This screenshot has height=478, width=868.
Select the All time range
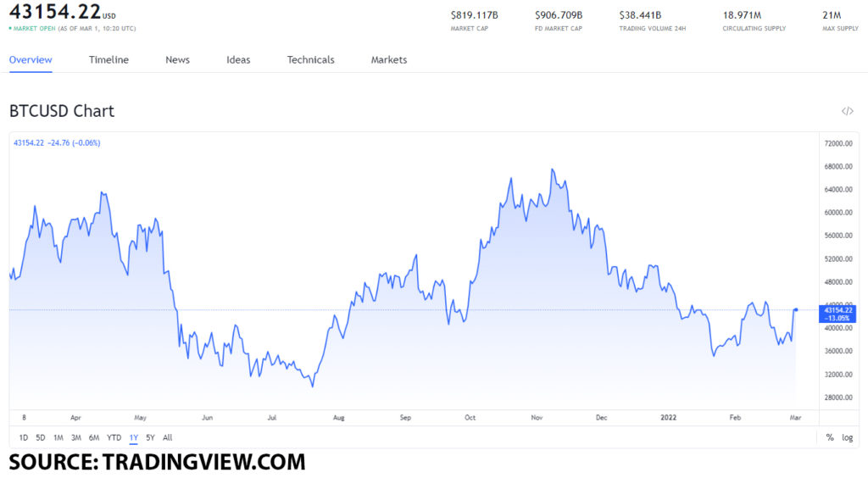[x=167, y=437]
